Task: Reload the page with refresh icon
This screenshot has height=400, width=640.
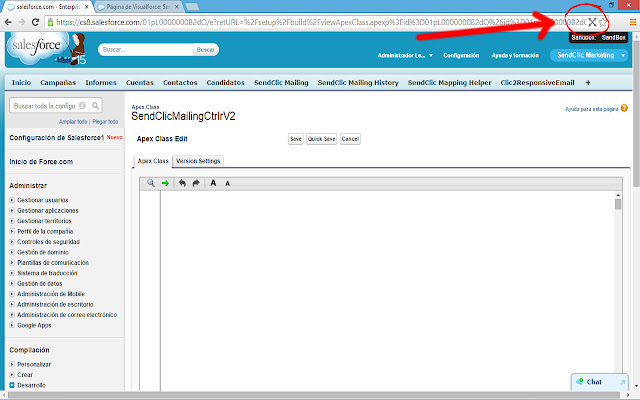Action: [x=36, y=22]
